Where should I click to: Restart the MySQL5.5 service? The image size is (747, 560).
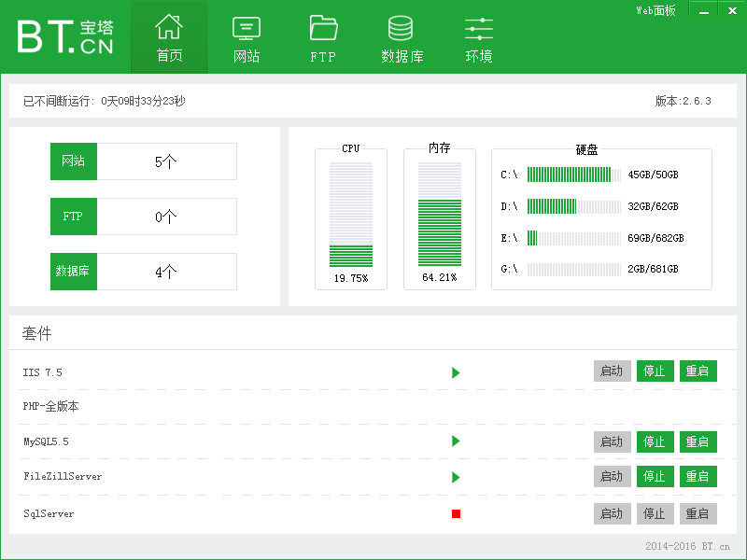pyautogui.click(x=698, y=441)
